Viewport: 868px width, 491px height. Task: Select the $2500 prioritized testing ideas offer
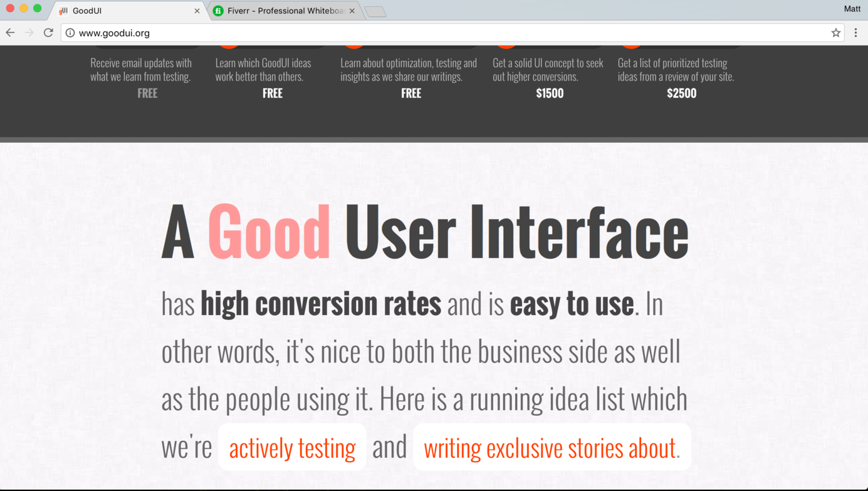coord(681,93)
